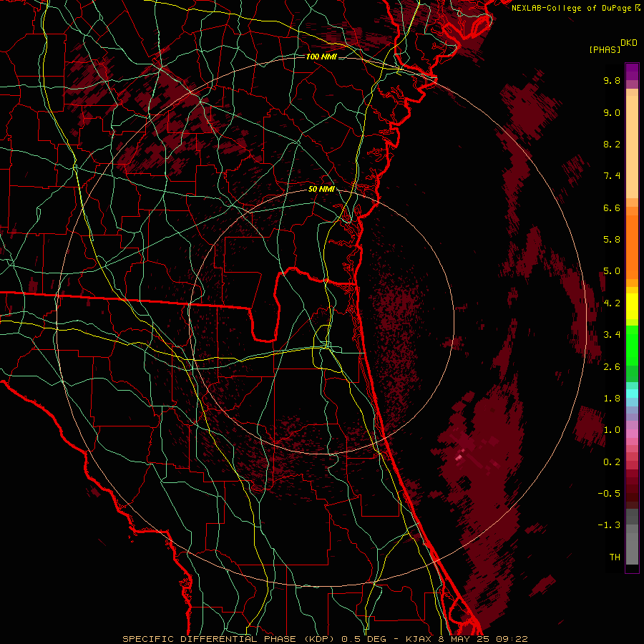The width and height of the screenshot is (644, 644).
Task: Pick the orange segment of the color bar
Action: tap(632, 247)
